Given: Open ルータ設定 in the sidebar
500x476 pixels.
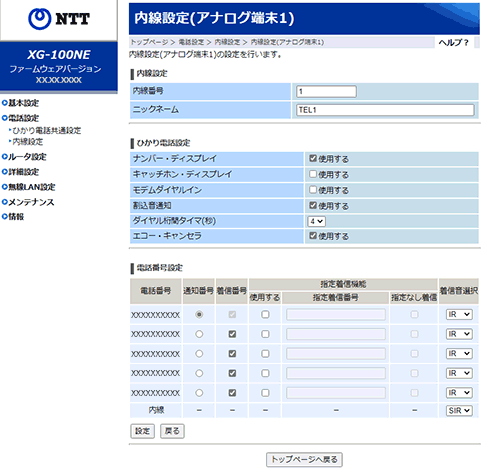Looking at the screenshot, I should 24,157.
